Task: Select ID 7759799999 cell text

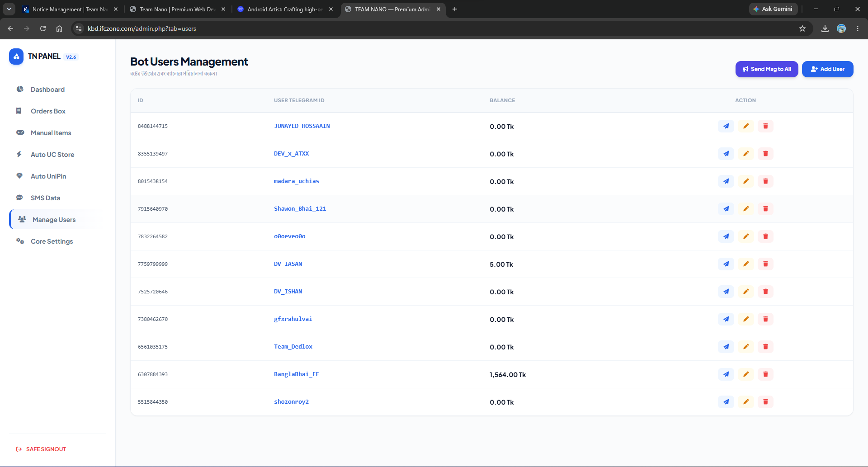Action: pyautogui.click(x=153, y=264)
